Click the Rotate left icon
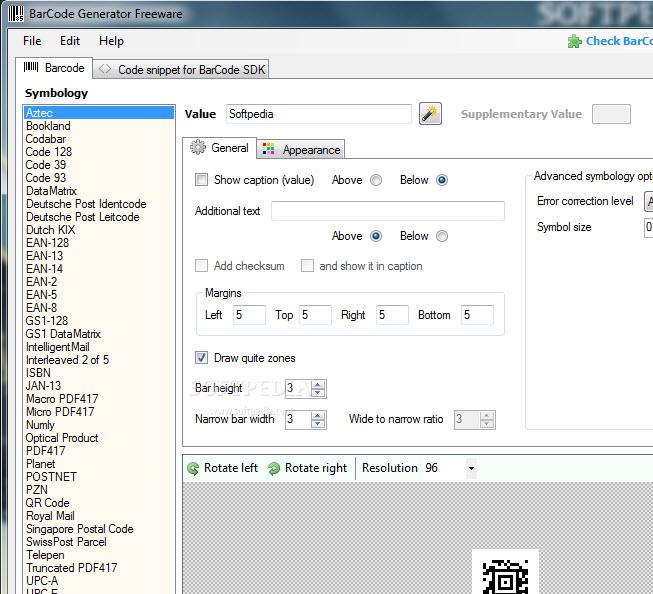653x594 pixels. point(194,468)
